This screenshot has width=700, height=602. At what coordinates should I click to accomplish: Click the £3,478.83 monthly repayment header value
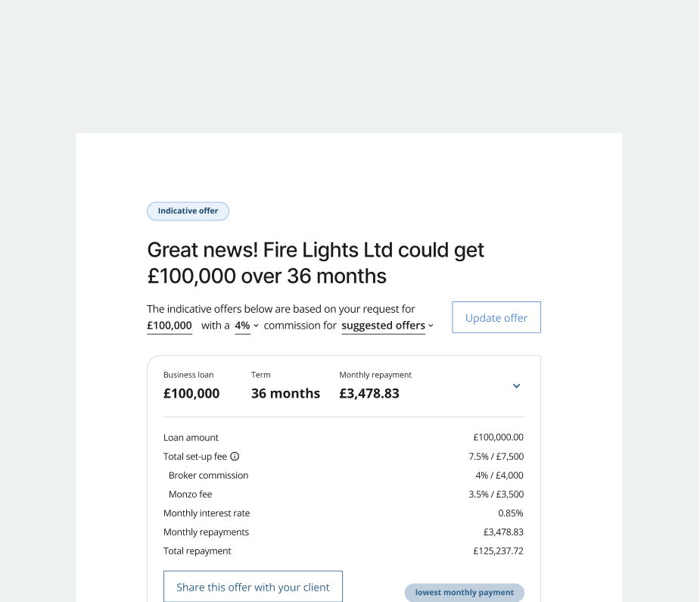click(x=369, y=394)
